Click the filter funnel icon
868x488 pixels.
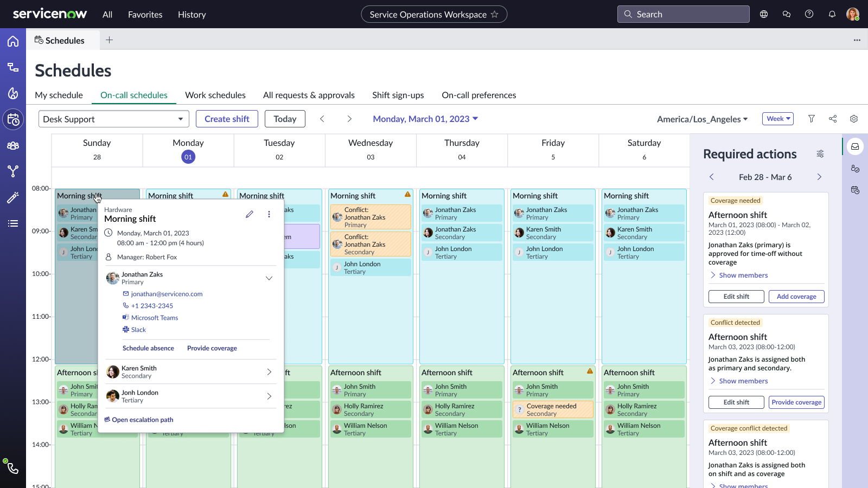tap(812, 119)
